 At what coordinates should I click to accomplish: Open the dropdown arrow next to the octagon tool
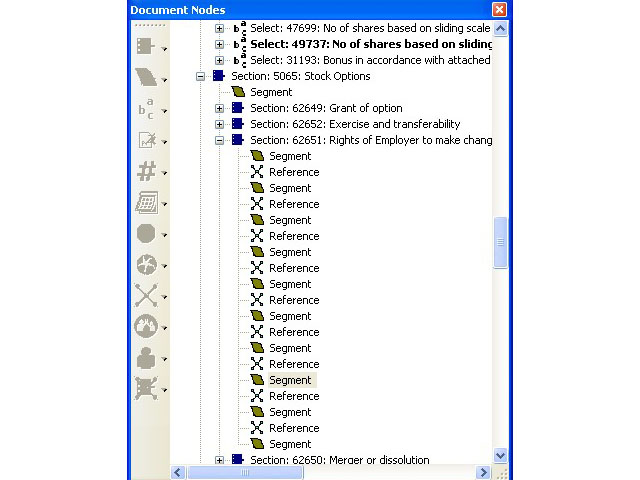pos(164,235)
